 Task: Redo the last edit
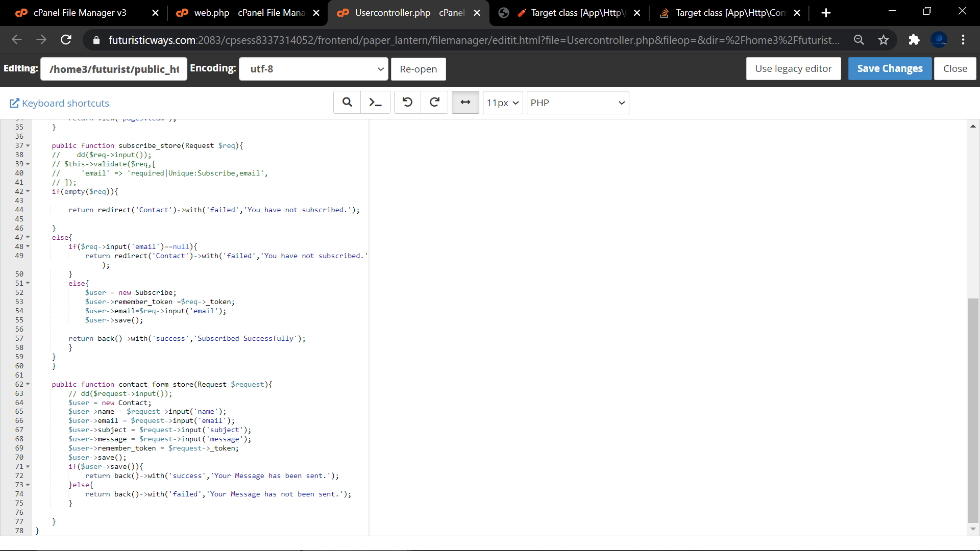(434, 103)
